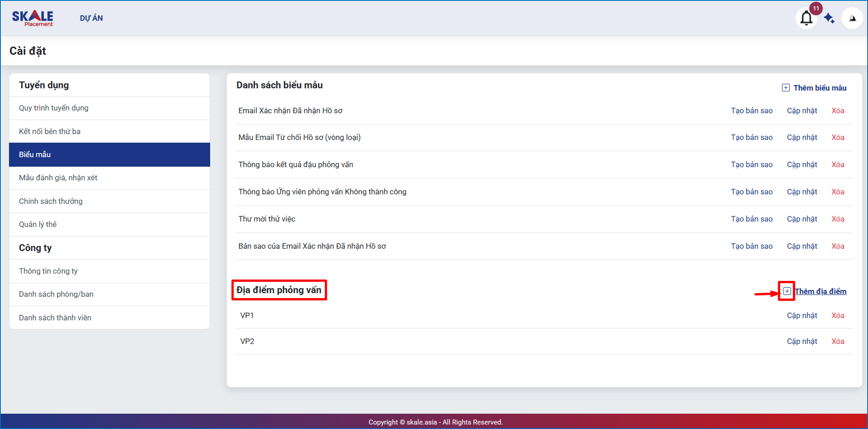Open Danh sách thành viên page
Viewport: 868px width, 429px height.
click(55, 318)
